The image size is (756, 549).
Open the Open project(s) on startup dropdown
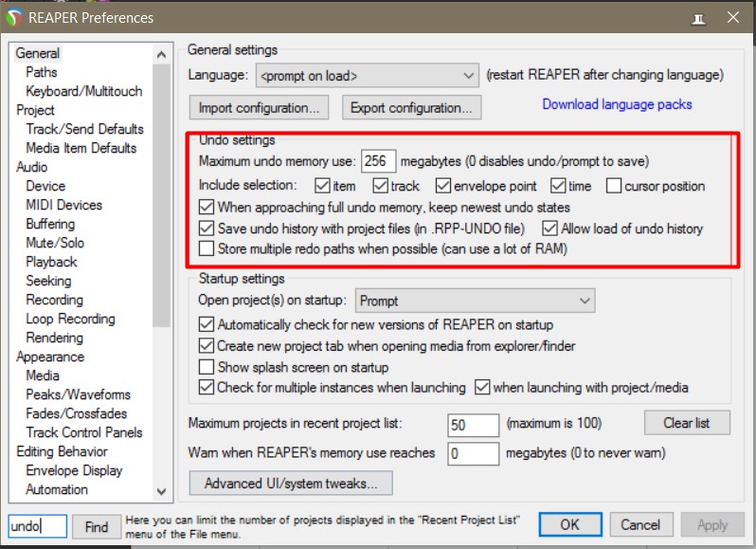475,301
